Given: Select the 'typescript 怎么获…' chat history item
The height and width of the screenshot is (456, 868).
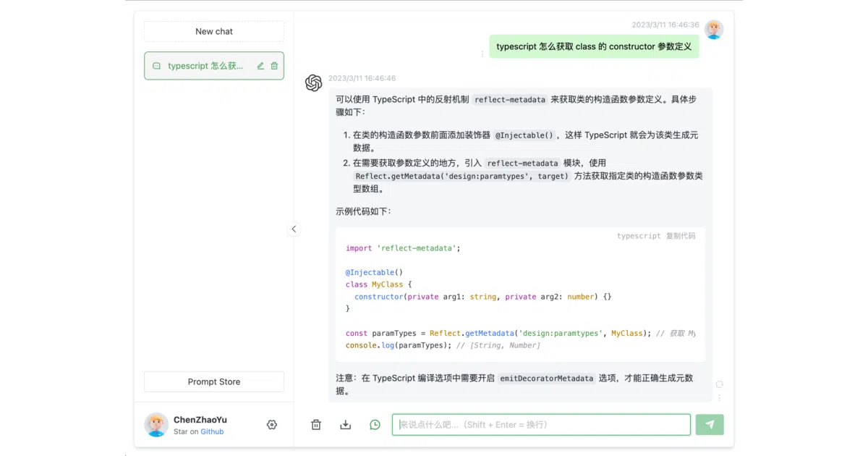Looking at the screenshot, I should click(214, 66).
